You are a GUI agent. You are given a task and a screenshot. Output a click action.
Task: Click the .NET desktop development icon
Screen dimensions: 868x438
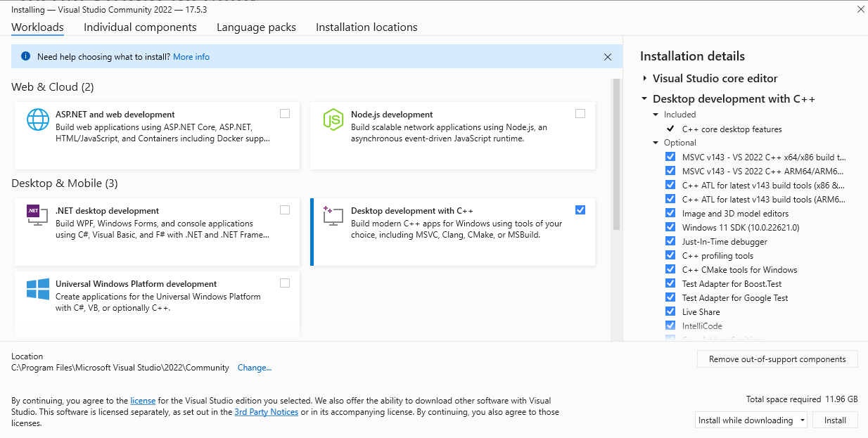coord(38,216)
